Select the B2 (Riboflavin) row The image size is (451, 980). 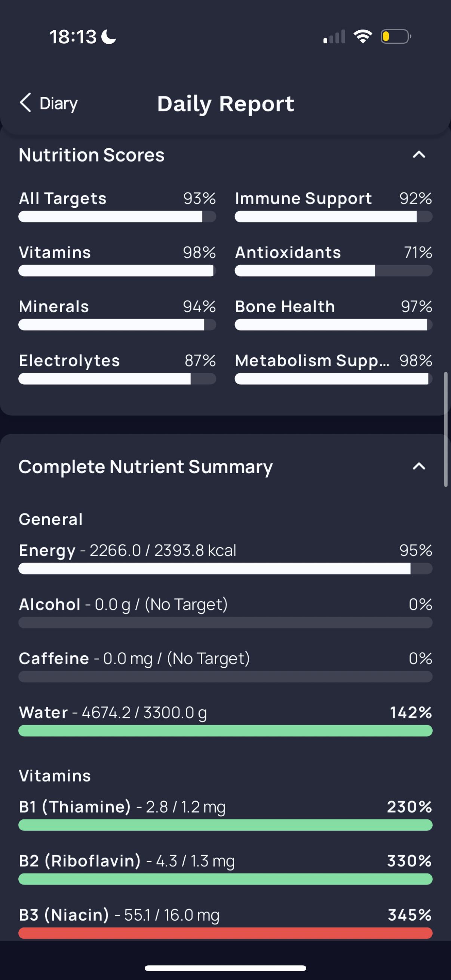coord(225,868)
